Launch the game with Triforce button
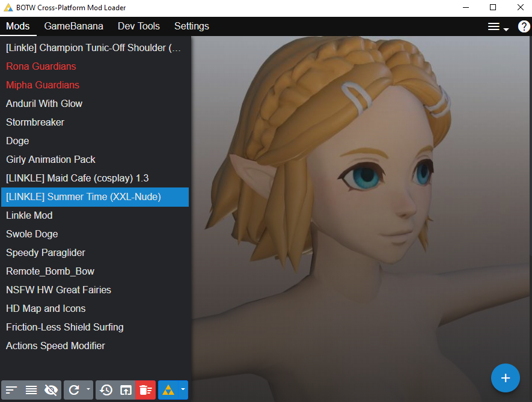The height and width of the screenshot is (402, 532). point(168,390)
